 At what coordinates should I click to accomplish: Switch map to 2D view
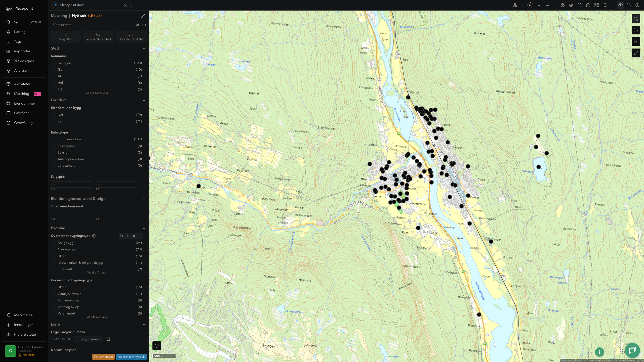[x=620, y=5]
